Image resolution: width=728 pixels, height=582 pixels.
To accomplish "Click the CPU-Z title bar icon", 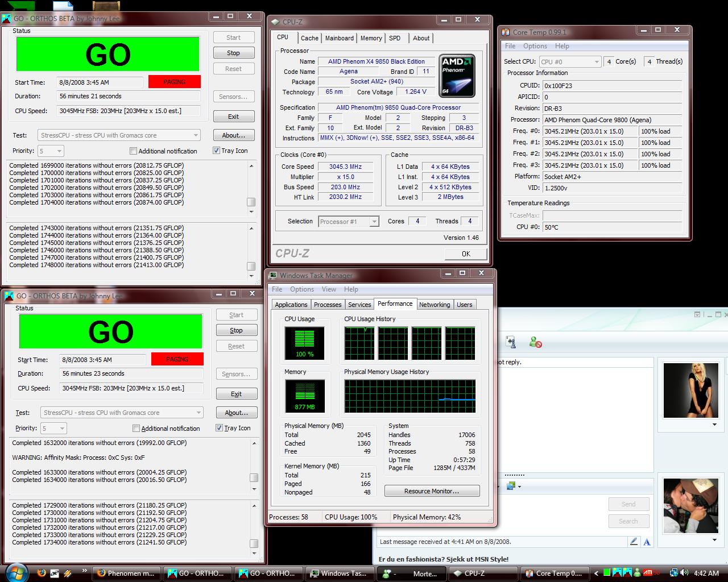I will click(x=276, y=22).
